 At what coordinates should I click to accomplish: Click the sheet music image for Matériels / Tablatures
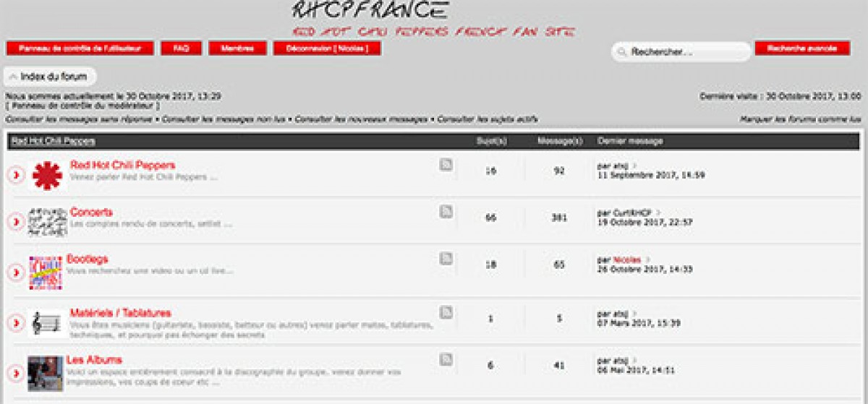click(47, 322)
